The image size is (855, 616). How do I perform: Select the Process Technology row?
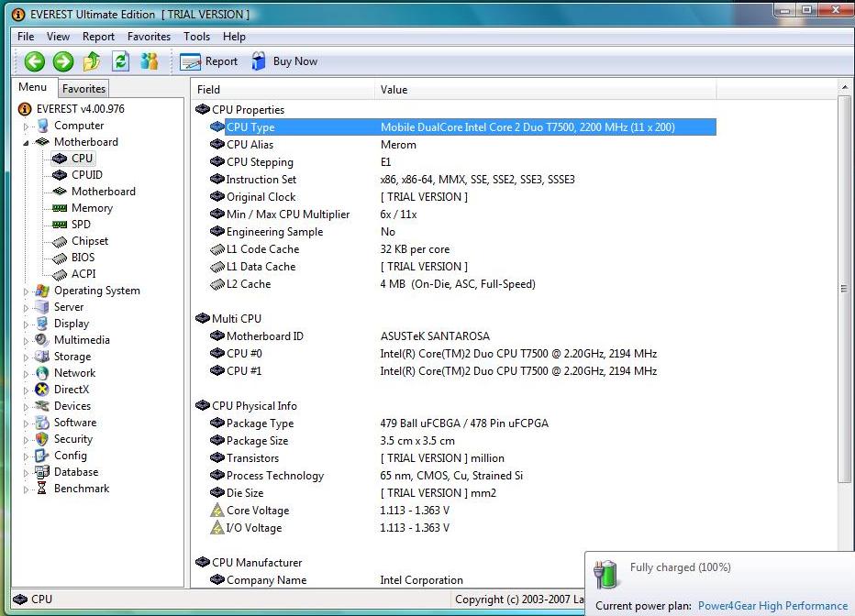tap(462, 476)
